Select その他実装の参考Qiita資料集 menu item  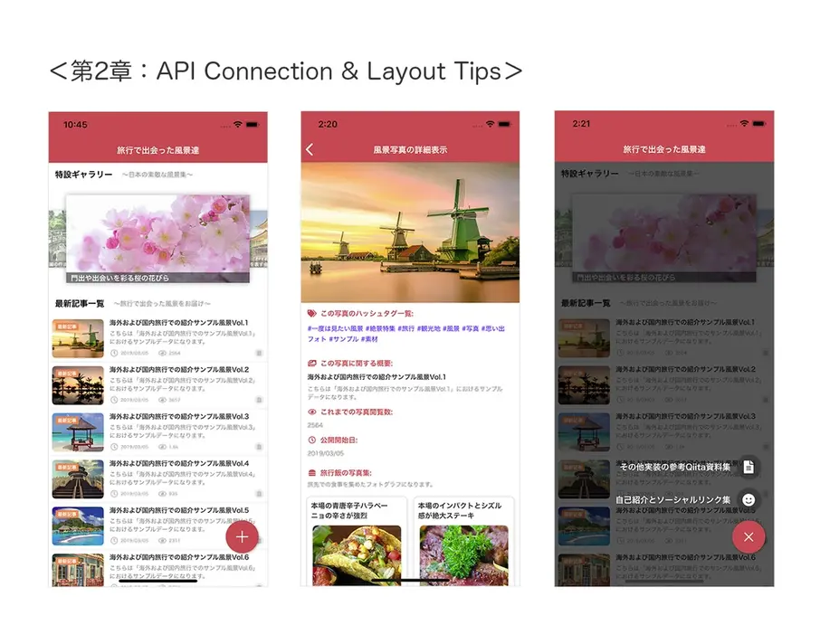point(674,467)
